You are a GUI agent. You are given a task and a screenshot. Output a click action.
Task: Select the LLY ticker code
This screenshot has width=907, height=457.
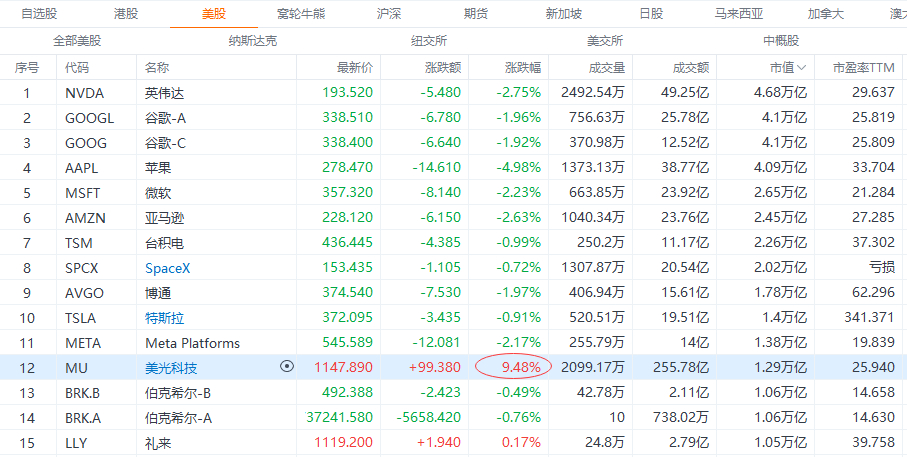coord(76,443)
